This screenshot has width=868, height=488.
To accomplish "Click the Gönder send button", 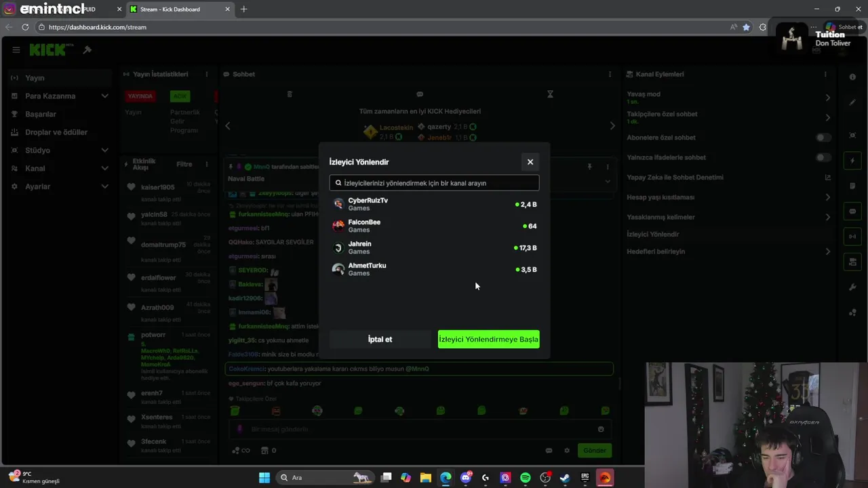I will 595,450.
